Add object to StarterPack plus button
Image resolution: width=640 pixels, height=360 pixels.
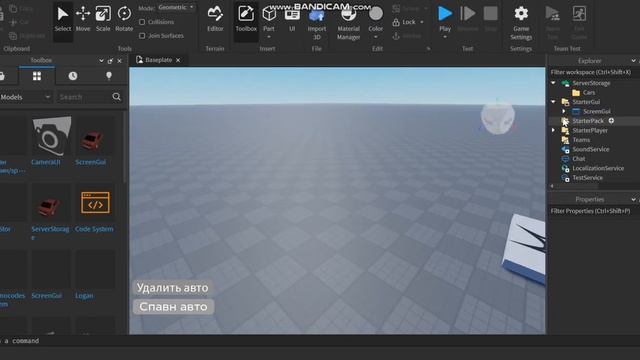pos(611,120)
